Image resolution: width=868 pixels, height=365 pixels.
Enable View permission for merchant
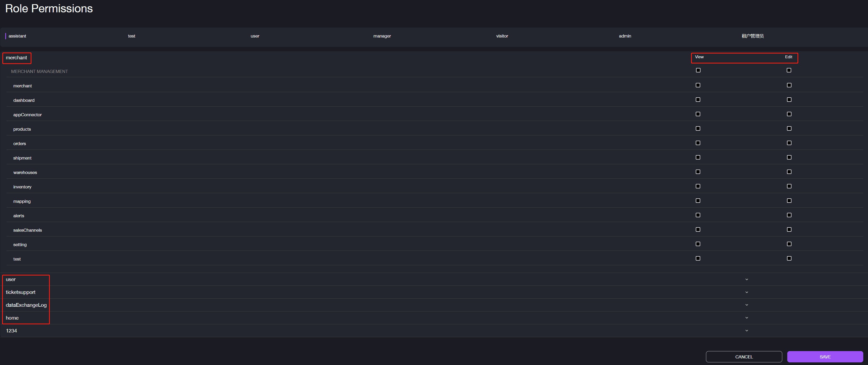[699, 86]
